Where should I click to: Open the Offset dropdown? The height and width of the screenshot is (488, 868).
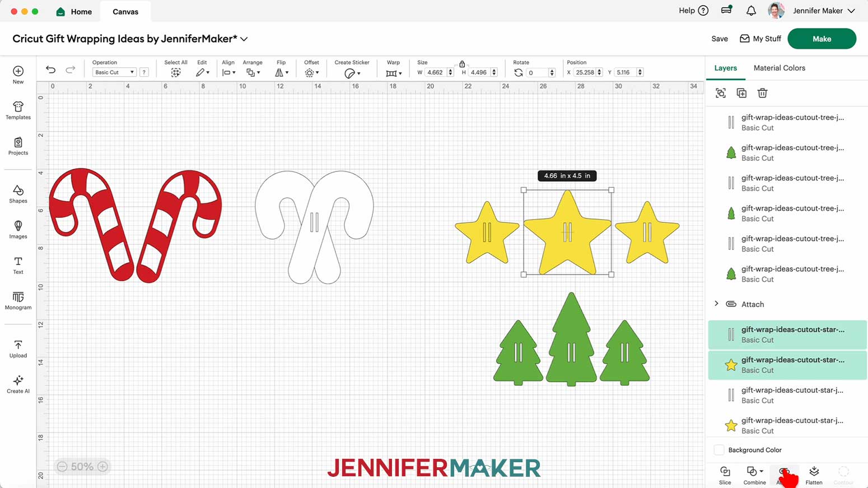tap(312, 73)
